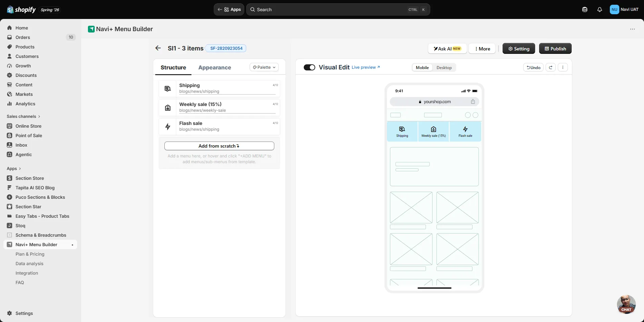
Task: Click the Navi+ Menu Builder app logo
Action: tap(91, 29)
